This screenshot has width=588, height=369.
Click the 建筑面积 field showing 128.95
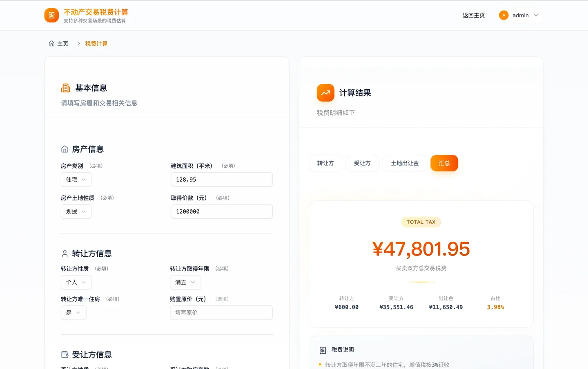tap(221, 180)
